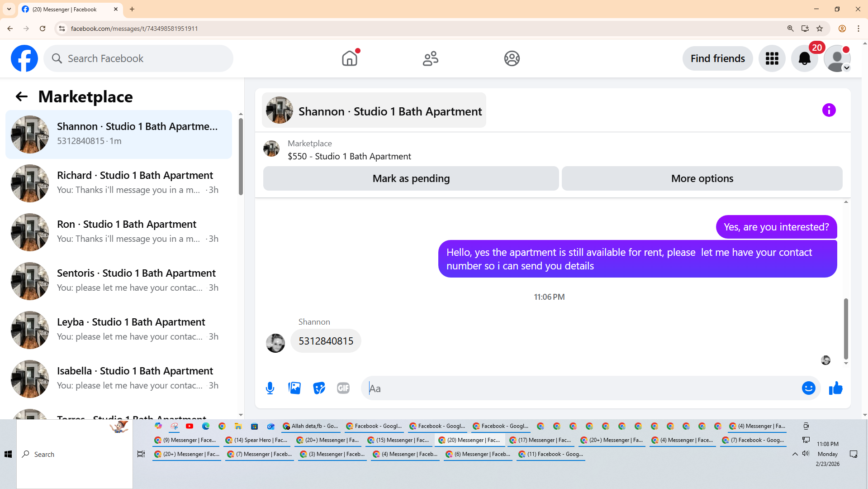Image resolution: width=868 pixels, height=489 pixels.
Task: Send a thumbs-up like
Action: click(x=835, y=388)
